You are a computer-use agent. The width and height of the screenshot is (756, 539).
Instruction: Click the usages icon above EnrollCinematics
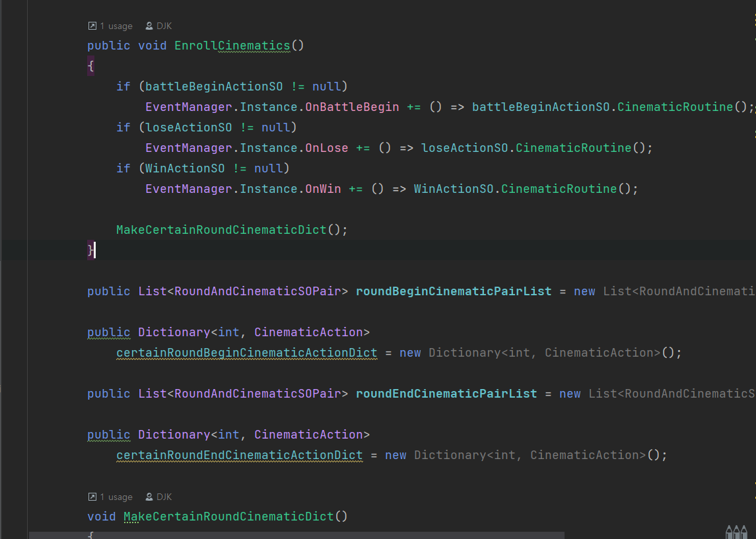click(92, 26)
